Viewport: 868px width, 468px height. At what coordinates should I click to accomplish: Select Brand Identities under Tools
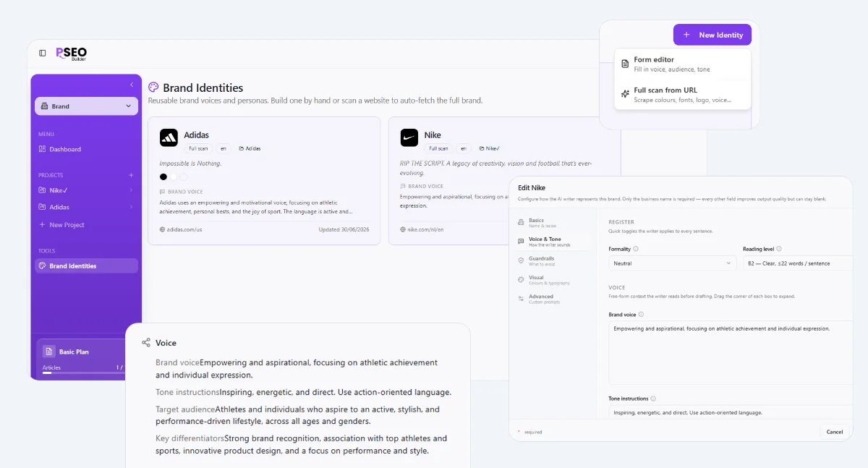coord(86,265)
